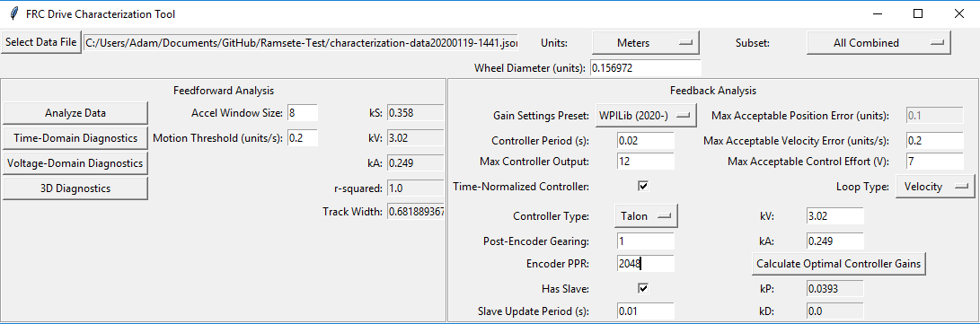The height and width of the screenshot is (324, 980).
Task: Open the Units dropdown showing Meters
Action: pos(646,43)
